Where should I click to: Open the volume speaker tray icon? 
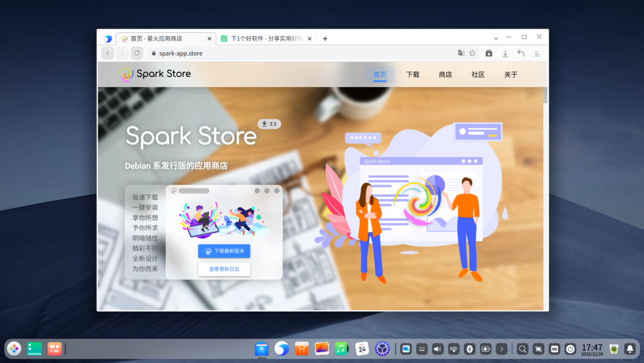pos(438,349)
